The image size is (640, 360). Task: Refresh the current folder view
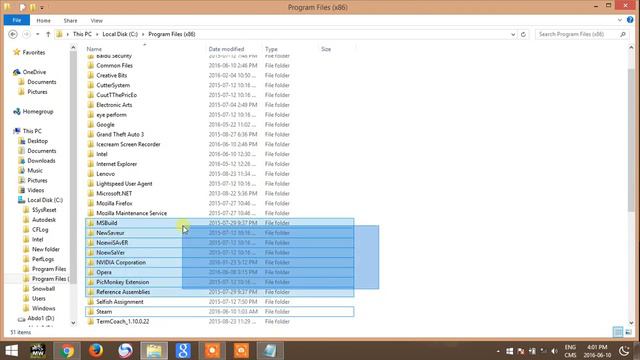[x=523, y=35]
